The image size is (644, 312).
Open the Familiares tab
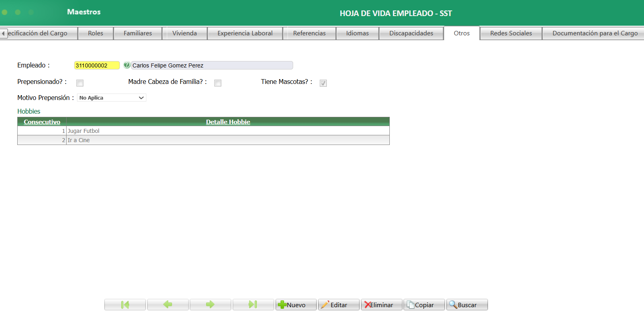click(138, 33)
